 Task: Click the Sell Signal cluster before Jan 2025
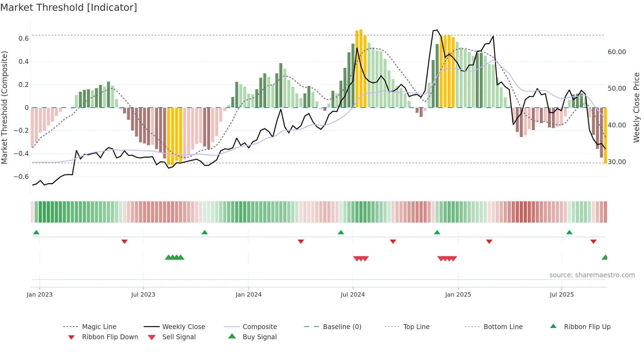pos(447,259)
